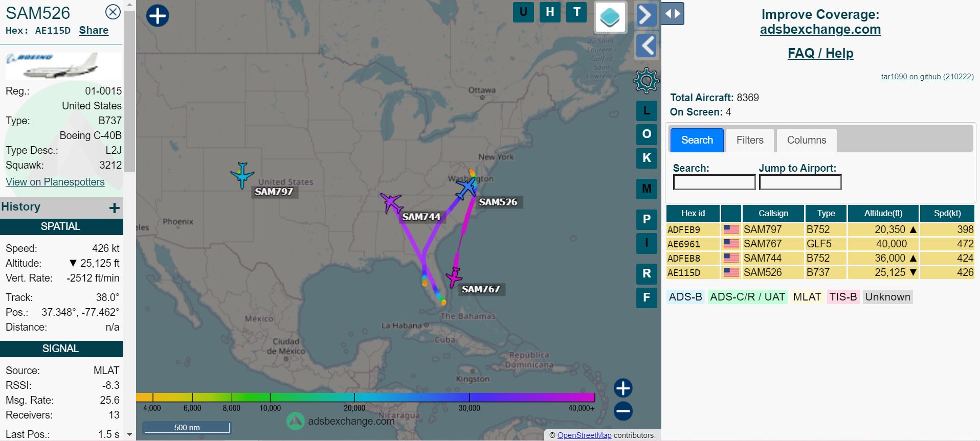Click the SPATIAL section header

(60, 226)
